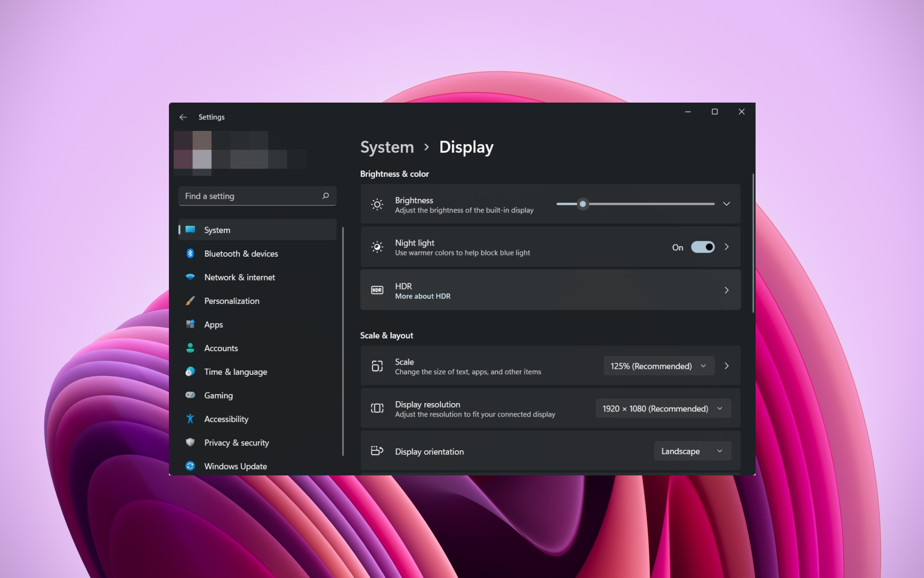Image resolution: width=924 pixels, height=578 pixels.
Task: Click the Display orientation icon
Action: coord(376,451)
